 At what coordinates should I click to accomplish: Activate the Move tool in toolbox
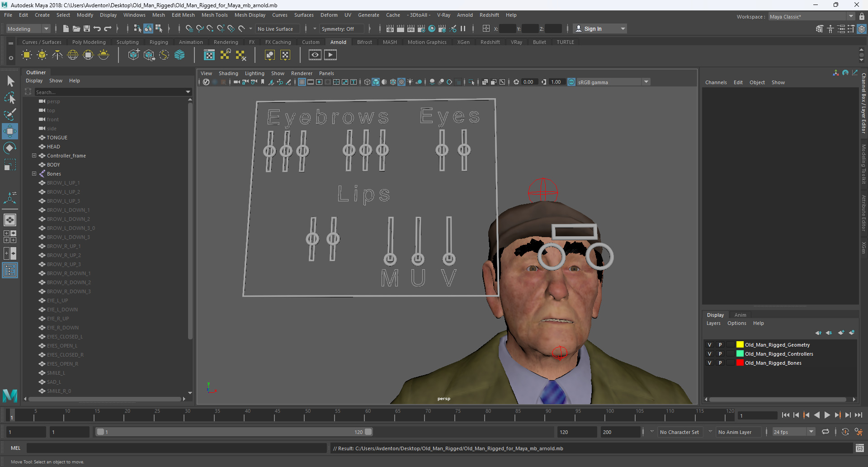click(x=10, y=131)
